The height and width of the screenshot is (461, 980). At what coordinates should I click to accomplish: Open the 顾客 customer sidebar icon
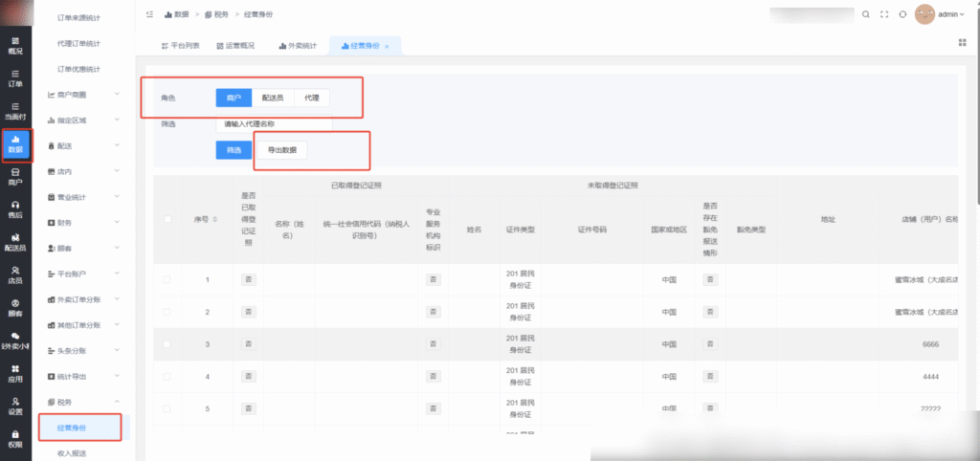tap(15, 308)
